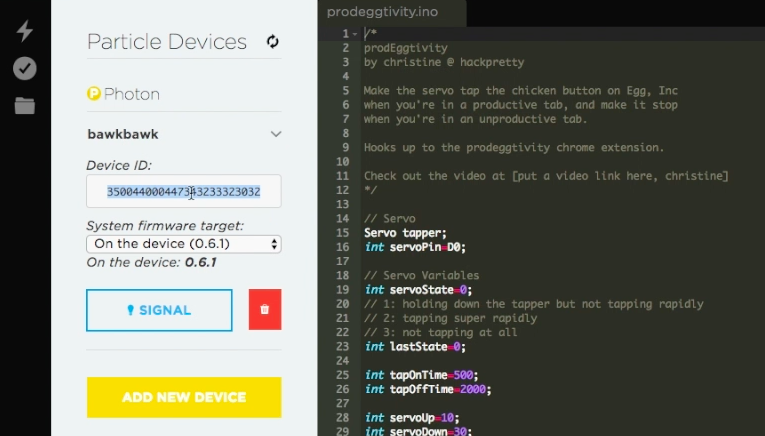Verify code with the checkmark icon
This screenshot has width=765, height=436.
24,68
